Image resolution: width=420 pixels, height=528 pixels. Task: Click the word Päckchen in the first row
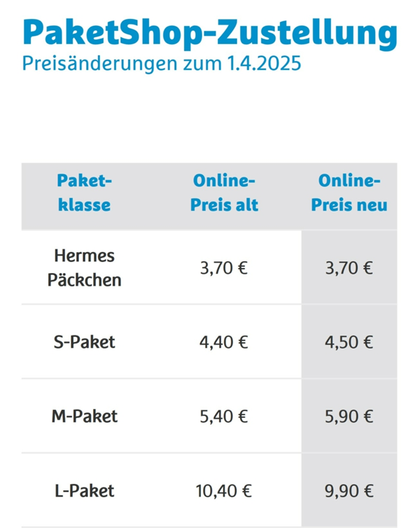coord(84,280)
